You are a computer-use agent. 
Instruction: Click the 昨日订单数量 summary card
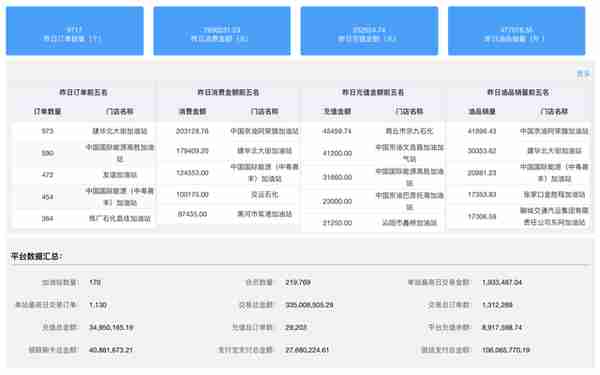75,31
